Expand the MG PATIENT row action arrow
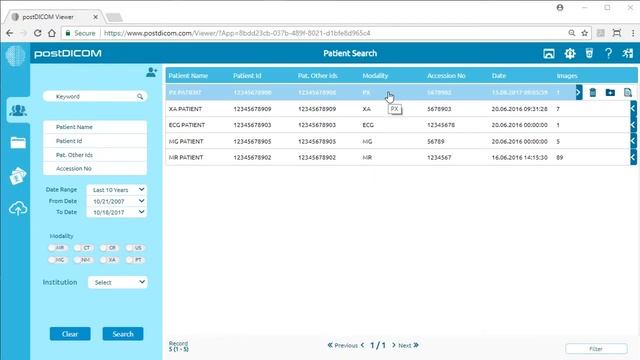This screenshot has height=360, width=640. (x=633, y=141)
